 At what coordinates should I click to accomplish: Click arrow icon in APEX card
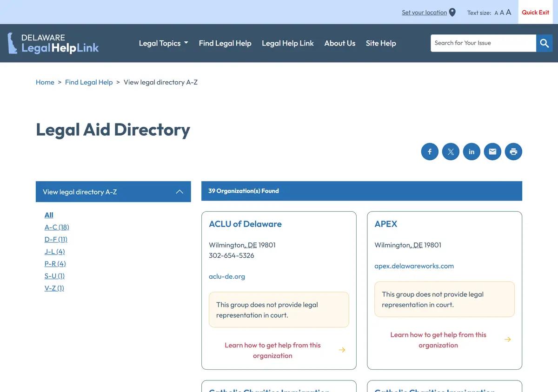[x=507, y=340]
